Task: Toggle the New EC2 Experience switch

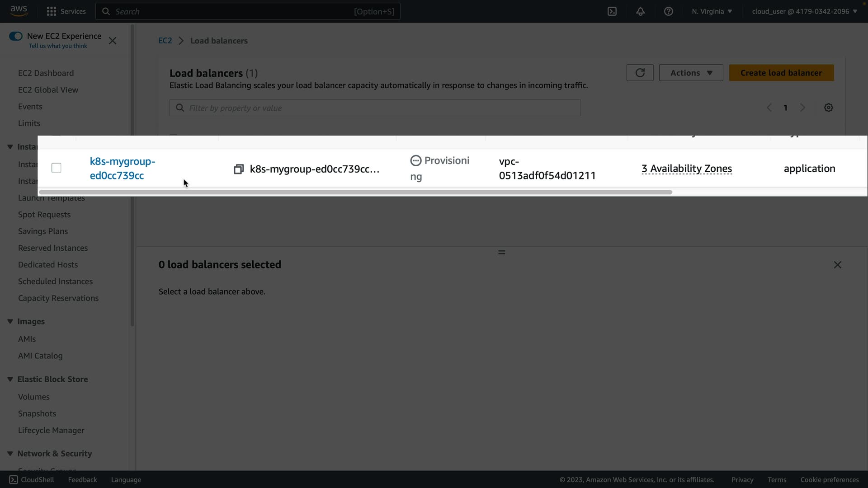Action: 16,36
